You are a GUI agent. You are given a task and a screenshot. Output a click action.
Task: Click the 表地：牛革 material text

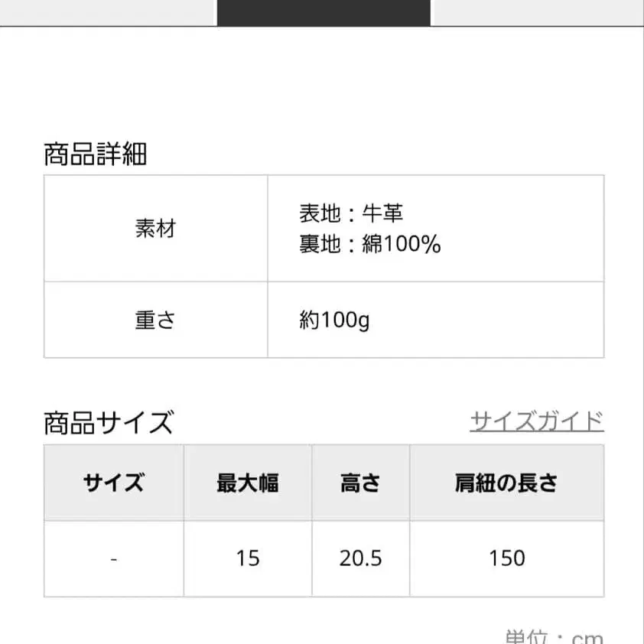point(351,214)
